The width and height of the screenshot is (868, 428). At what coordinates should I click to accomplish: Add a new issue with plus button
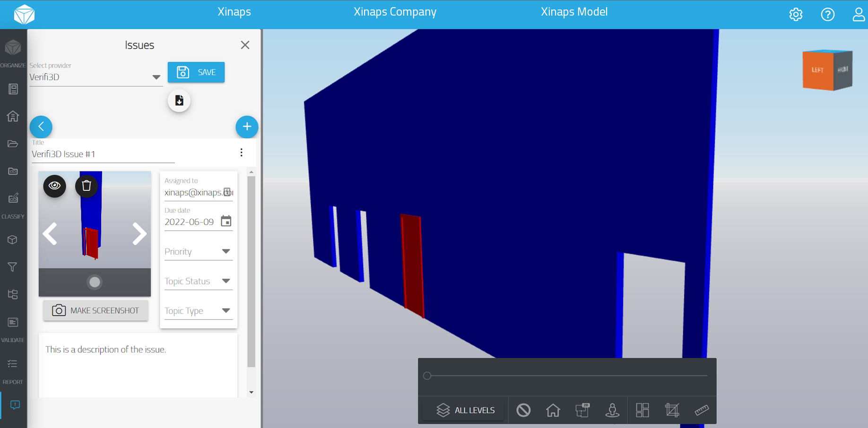tap(247, 127)
